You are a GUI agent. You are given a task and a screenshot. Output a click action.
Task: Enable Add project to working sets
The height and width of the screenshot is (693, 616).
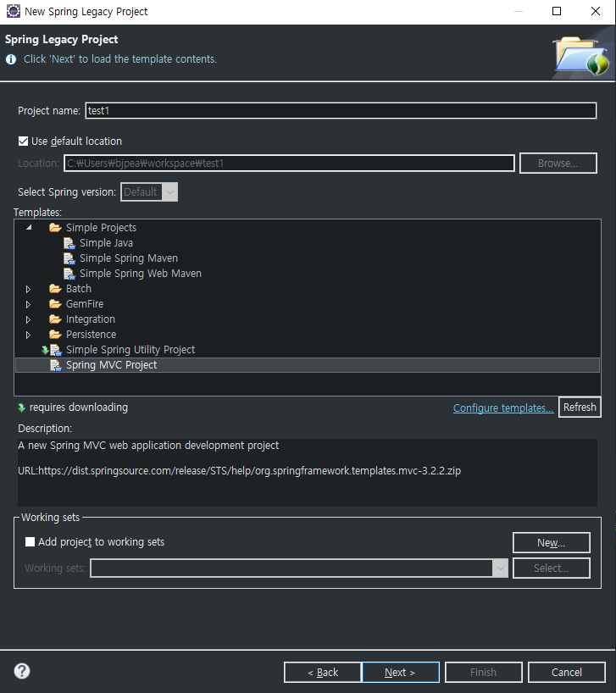coord(30,542)
